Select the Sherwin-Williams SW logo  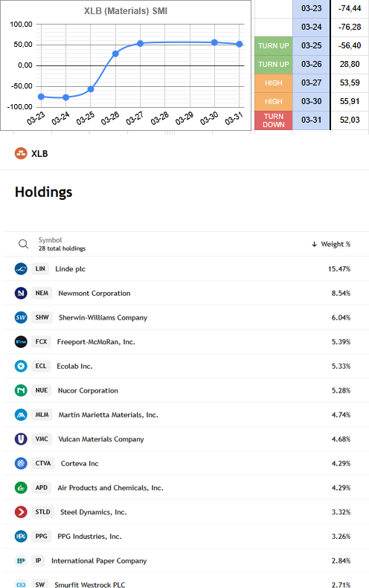(21, 317)
